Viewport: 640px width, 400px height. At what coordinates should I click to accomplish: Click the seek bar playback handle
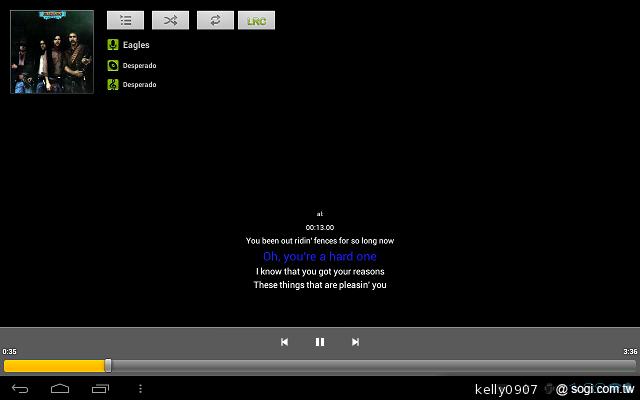click(108, 366)
